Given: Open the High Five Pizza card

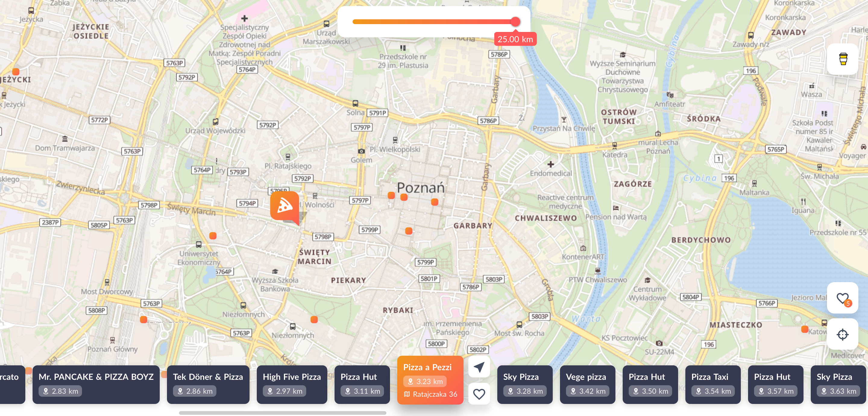Looking at the screenshot, I should pos(291,384).
